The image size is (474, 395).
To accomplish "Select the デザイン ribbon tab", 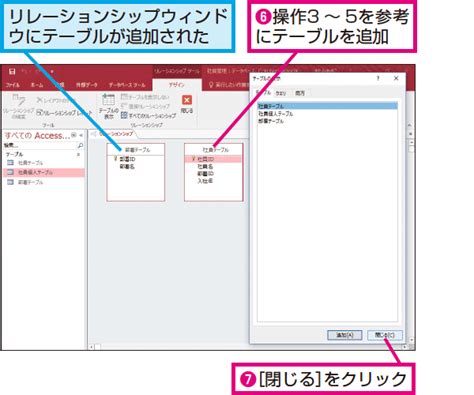I will click(177, 85).
